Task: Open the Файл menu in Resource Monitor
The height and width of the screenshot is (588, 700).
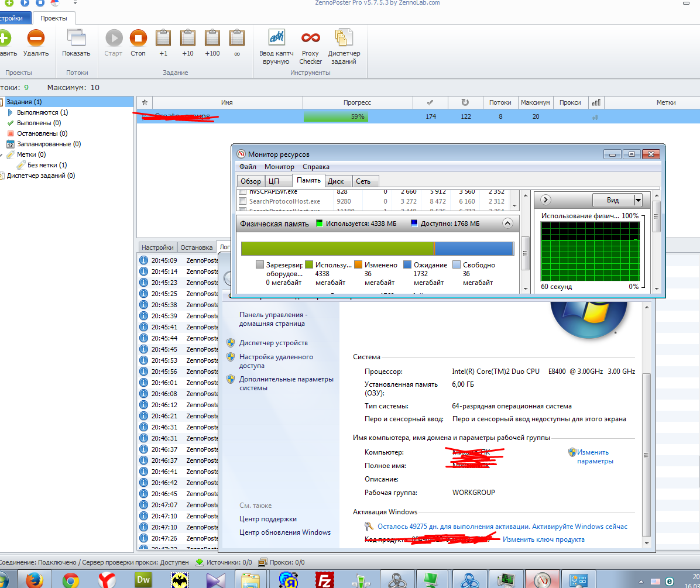Action: (x=248, y=167)
